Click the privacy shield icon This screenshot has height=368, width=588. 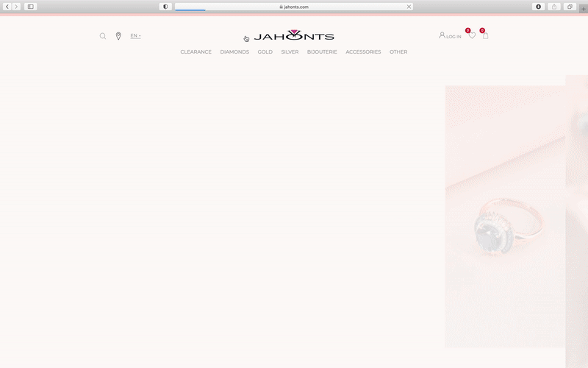pyautogui.click(x=165, y=7)
